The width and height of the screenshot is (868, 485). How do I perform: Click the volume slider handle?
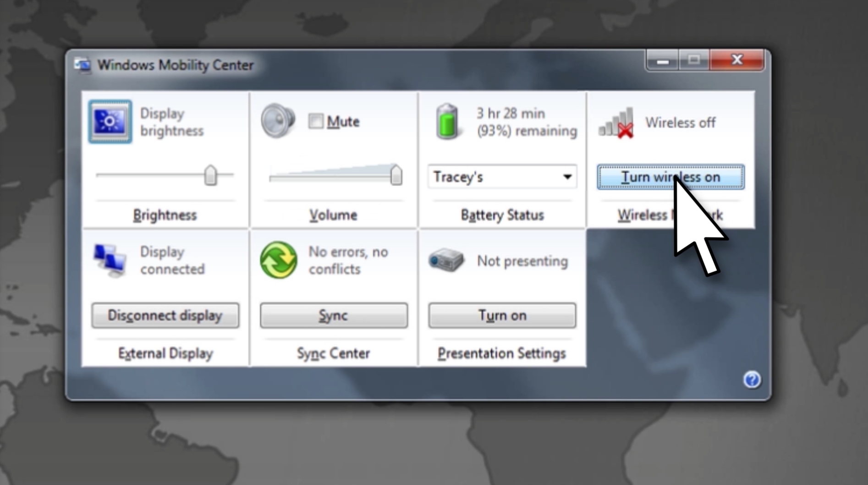click(396, 175)
